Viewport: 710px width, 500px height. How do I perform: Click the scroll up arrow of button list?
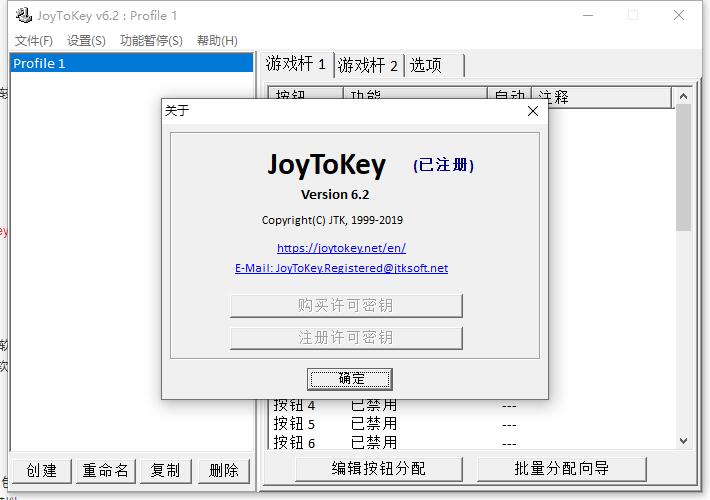[684, 96]
